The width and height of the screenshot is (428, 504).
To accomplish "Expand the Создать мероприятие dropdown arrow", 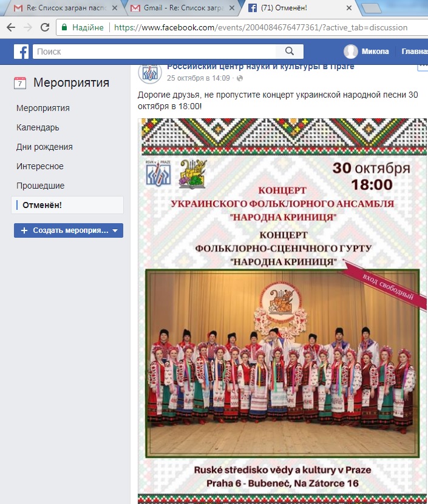I will click(x=115, y=230).
